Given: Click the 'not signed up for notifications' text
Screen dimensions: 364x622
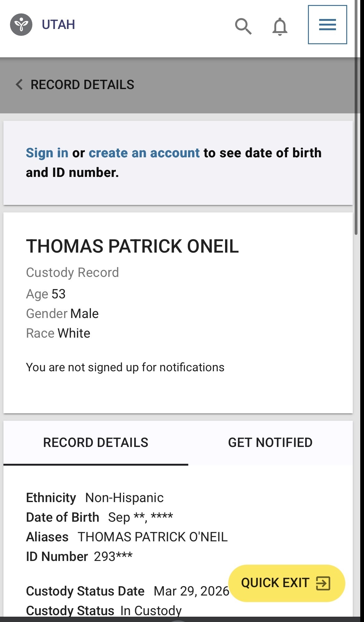Looking at the screenshot, I should point(125,368).
